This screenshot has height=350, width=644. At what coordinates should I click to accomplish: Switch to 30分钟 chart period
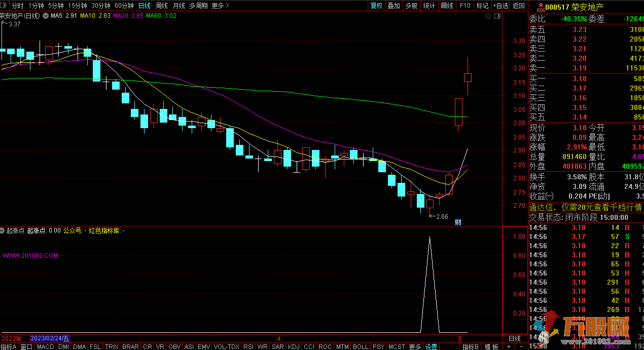click(101, 6)
